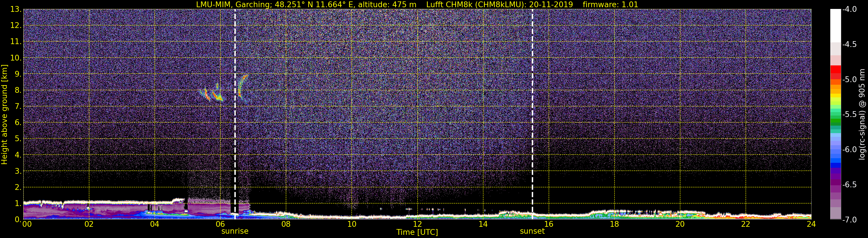This screenshot has width=868, height=238.
Task: Click the 'sunrise' label below the time axis
Action: tap(235, 231)
